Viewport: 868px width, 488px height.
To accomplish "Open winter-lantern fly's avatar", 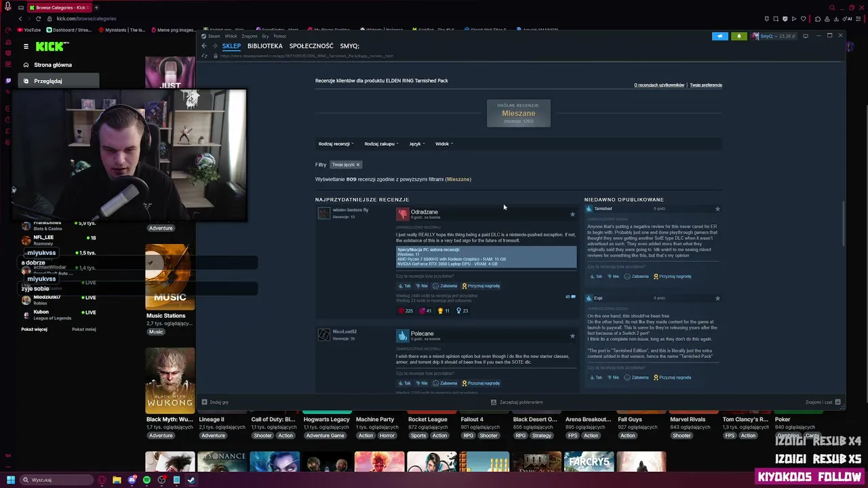I will [324, 213].
